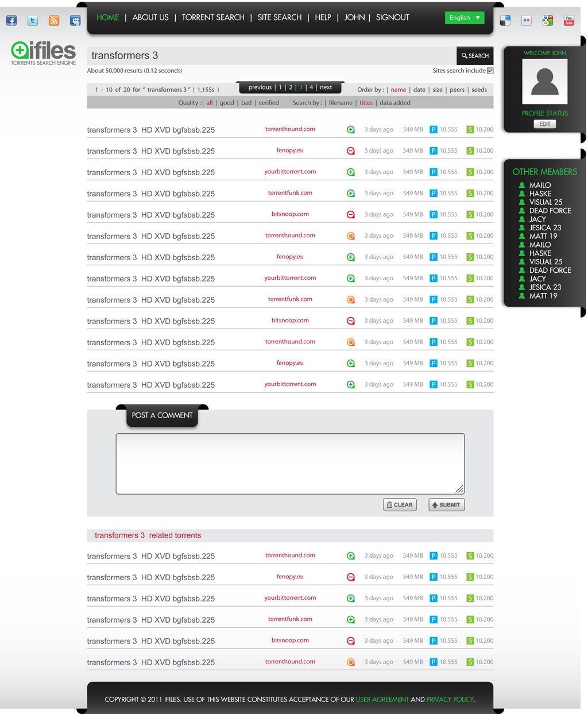Viewport: 588px width, 714px height.
Task: Open the Google icon
Action: (548, 21)
